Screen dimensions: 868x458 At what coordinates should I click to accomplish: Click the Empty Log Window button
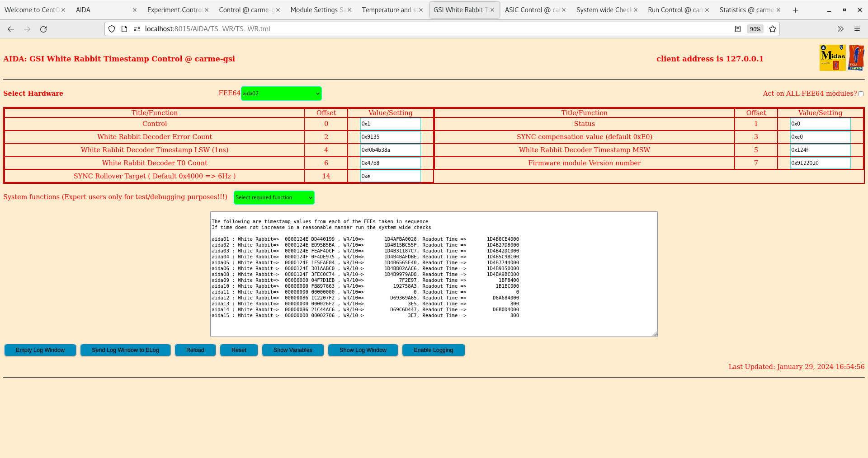[40, 350]
